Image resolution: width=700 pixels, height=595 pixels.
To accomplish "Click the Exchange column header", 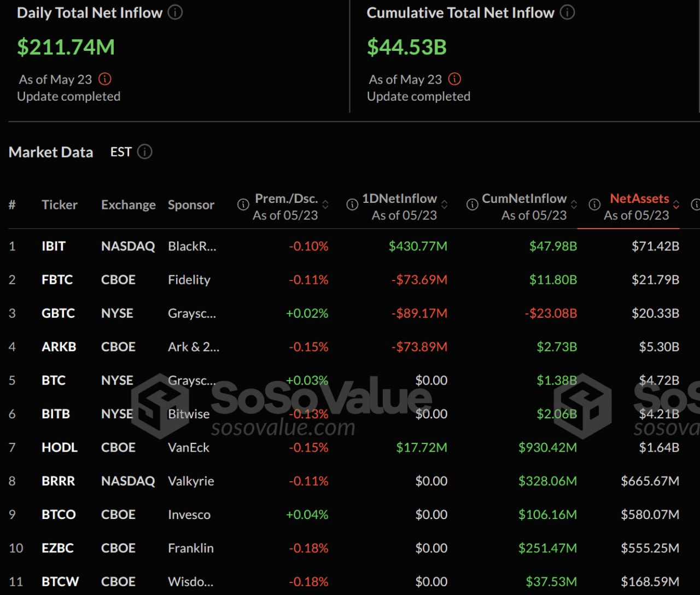I will 129,205.
